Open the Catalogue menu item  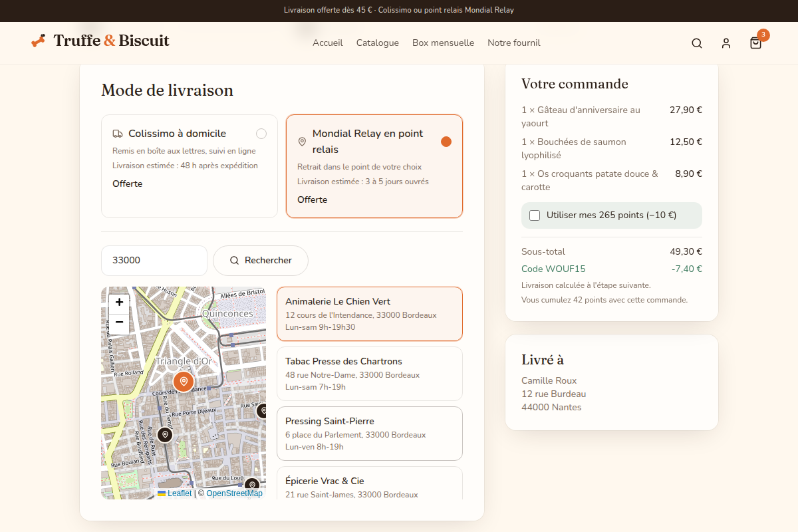pyautogui.click(x=378, y=43)
